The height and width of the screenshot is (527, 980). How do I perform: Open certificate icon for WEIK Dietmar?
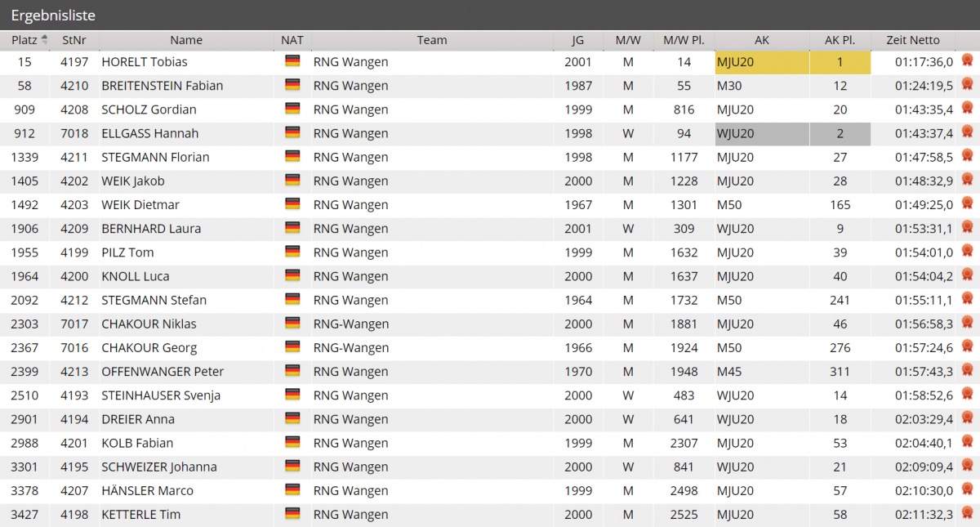pyautogui.click(x=968, y=203)
